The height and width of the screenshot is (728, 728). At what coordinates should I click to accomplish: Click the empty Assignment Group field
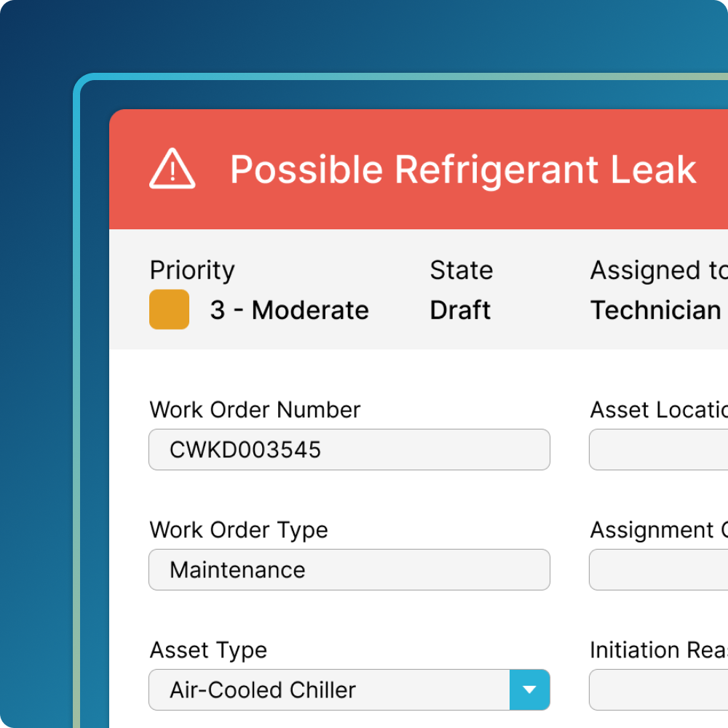[x=658, y=569]
